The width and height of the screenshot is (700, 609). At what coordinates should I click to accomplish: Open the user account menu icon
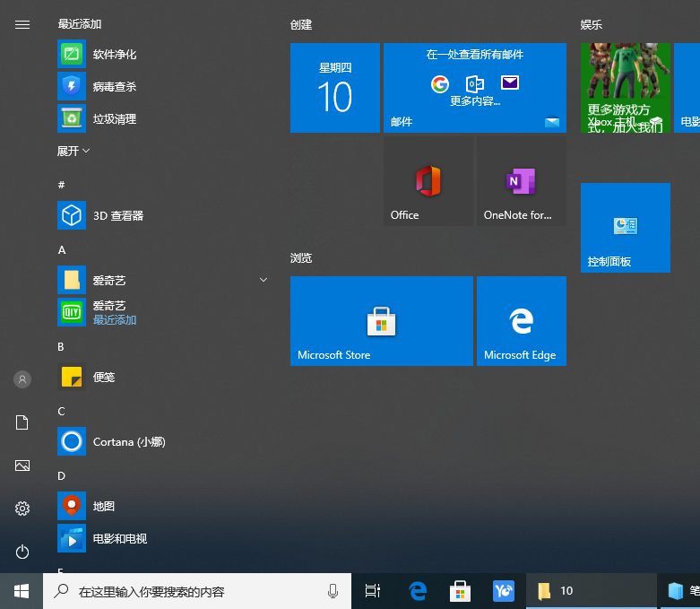pos(22,379)
